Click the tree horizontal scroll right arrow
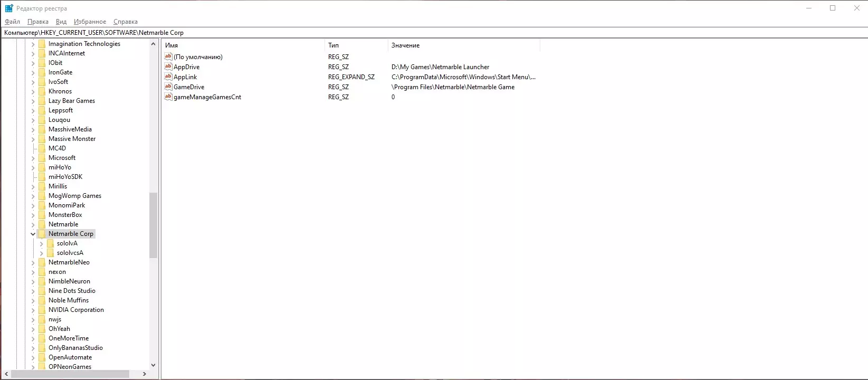 [x=145, y=374]
